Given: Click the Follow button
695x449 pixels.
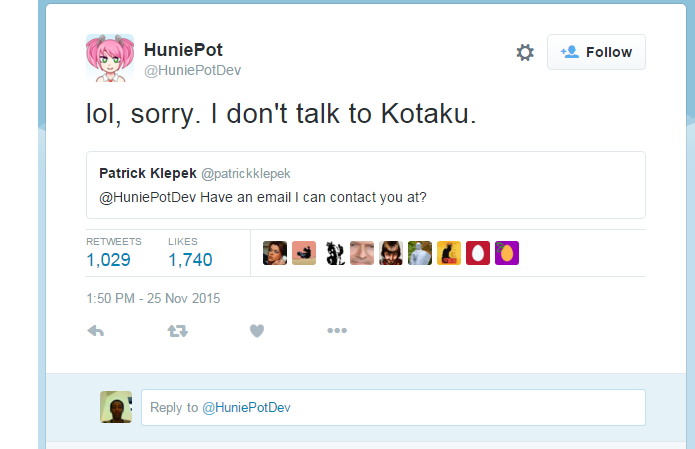Looking at the screenshot, I should (596, 52).
